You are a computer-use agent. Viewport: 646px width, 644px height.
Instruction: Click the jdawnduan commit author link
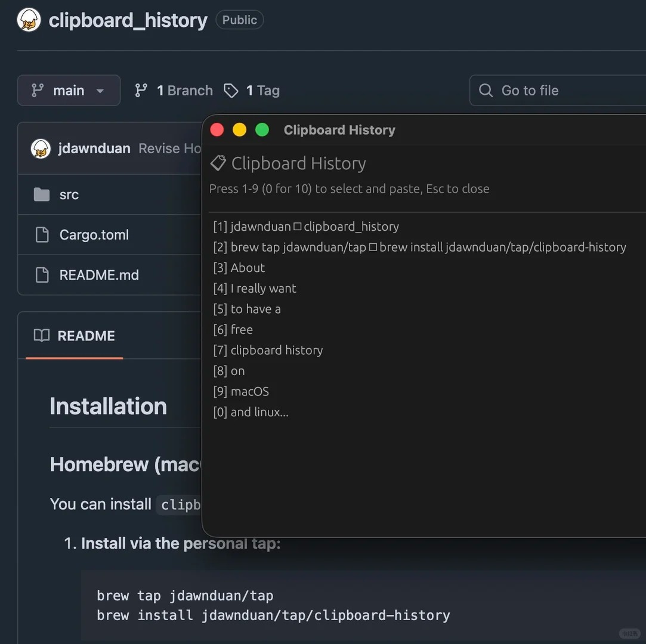[x=94, y=148]
